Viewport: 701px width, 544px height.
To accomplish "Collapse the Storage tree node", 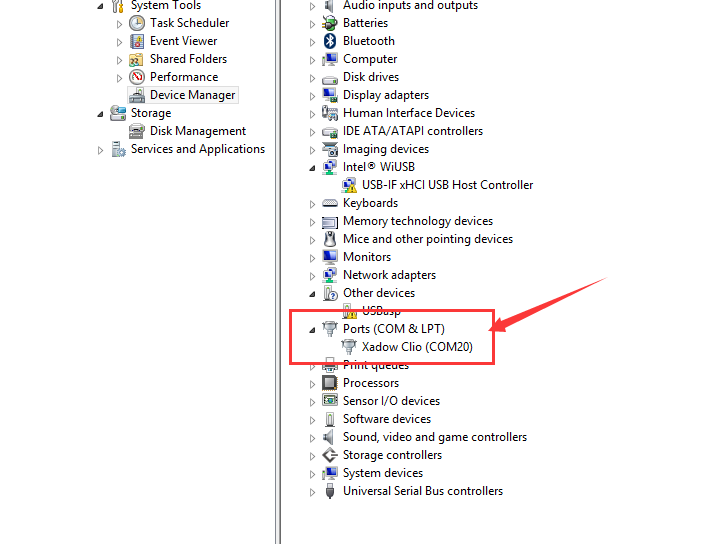I will pyautogui.click(x=101, y=113).
